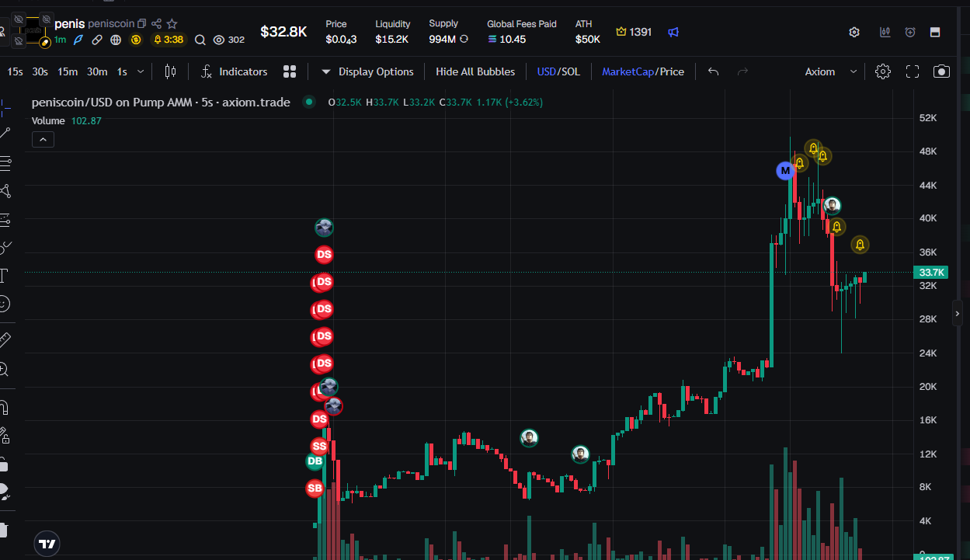Copy the peniscoin contract address icon
This screenshot has height=560, width=970.
[x=141, y=24]
